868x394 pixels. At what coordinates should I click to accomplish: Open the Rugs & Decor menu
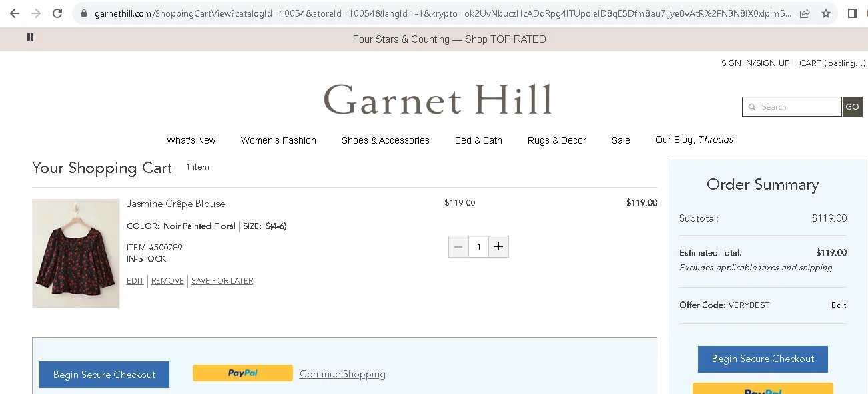[556, 140]
